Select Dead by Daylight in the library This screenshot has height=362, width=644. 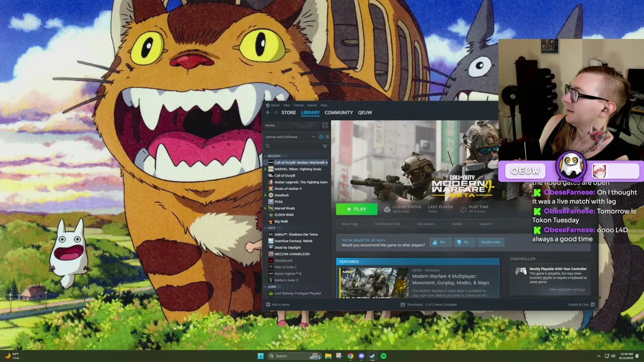[296, 247]
